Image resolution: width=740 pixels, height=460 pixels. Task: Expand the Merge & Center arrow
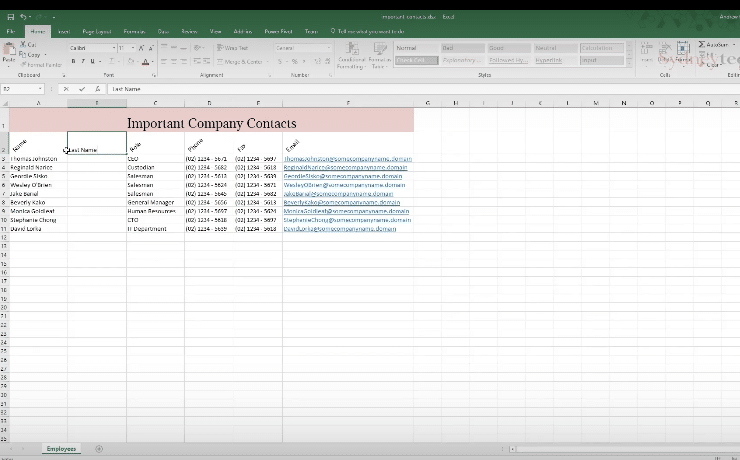pos(268,61)
